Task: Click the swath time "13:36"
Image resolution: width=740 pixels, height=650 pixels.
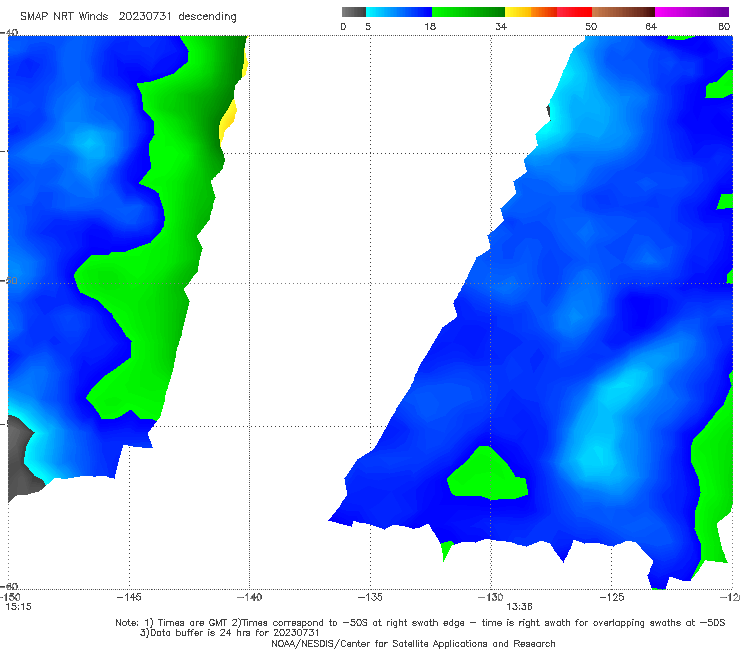Action: (x=519, y=607)
